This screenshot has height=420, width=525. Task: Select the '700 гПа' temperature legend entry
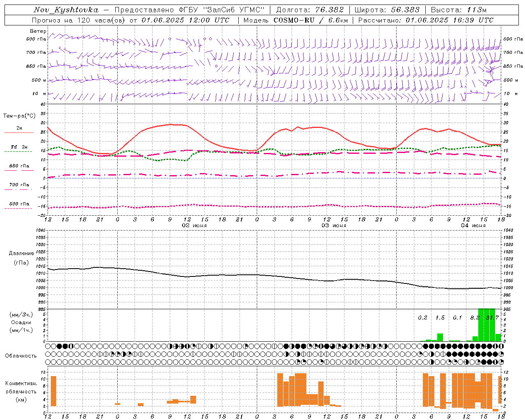(x=19, y=185)
